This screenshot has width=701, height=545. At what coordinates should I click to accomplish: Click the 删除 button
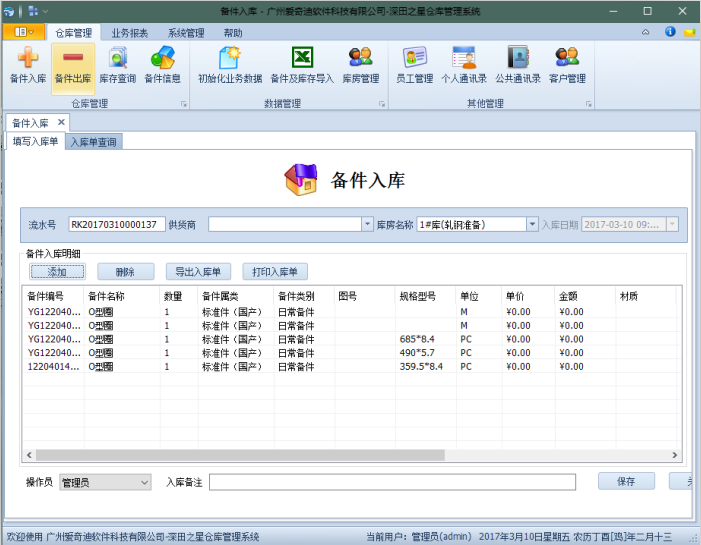coord(126,271)
